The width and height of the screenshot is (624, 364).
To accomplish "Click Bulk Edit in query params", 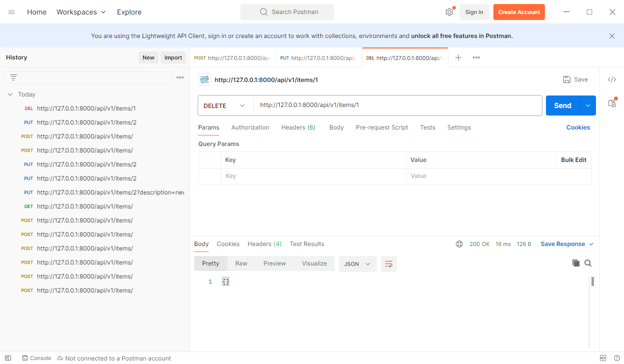I will pyautogui.click(x=573, y=160).
